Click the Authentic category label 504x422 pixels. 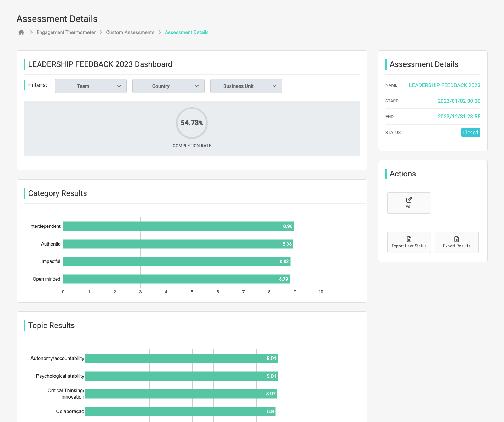point(51,244)
